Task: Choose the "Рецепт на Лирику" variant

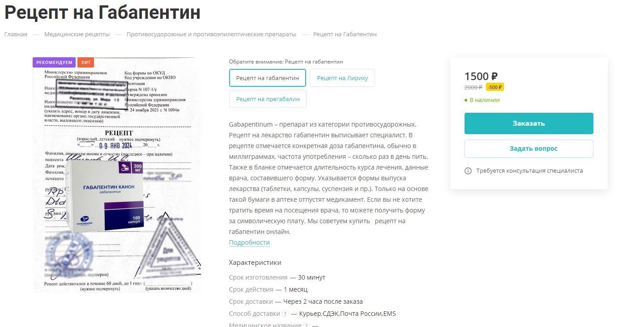Action: click(342, 78)
